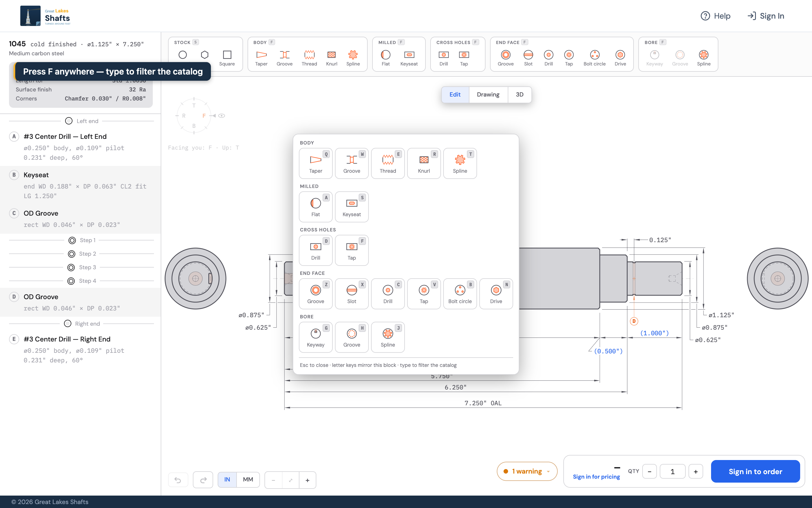Screen dimensions: 812x508
Task: Choose bore Spline in the popup
Action: point(388,337)
